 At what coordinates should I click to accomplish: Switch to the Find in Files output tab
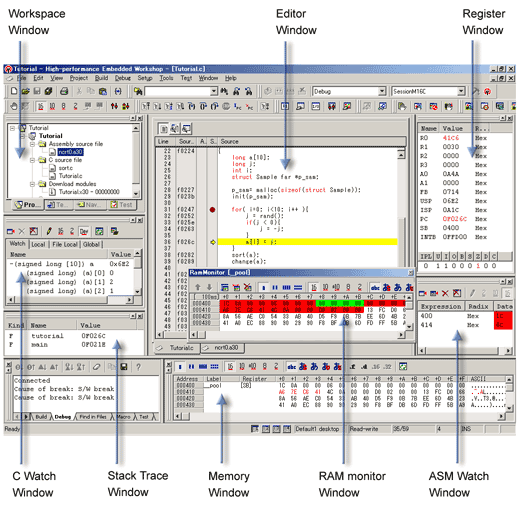(93, 417)
